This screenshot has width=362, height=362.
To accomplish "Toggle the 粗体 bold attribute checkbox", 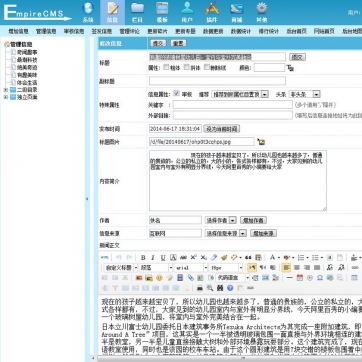I will pos(166,67).
